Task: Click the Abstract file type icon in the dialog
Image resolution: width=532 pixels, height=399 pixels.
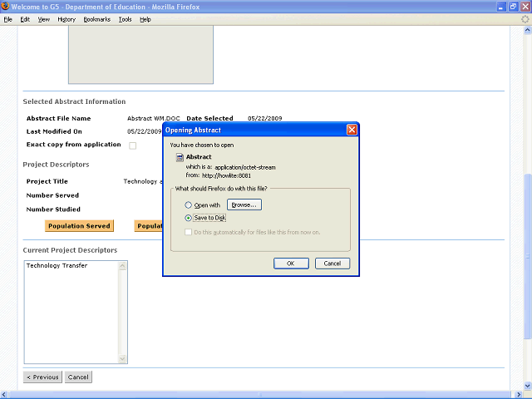Action: [x=180, y=157]
